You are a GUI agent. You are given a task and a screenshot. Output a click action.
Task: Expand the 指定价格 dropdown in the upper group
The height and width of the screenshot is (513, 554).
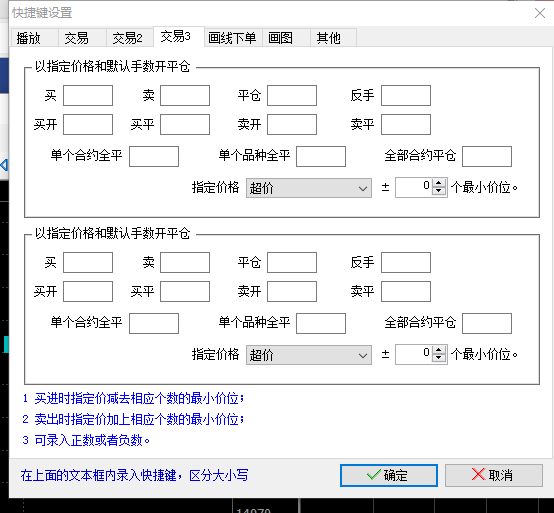point(308,188)
